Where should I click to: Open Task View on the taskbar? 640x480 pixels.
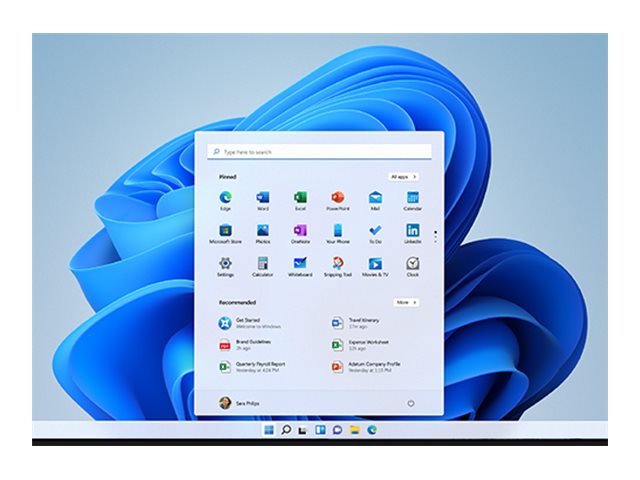pyautogui.click(x=303, y=430)
